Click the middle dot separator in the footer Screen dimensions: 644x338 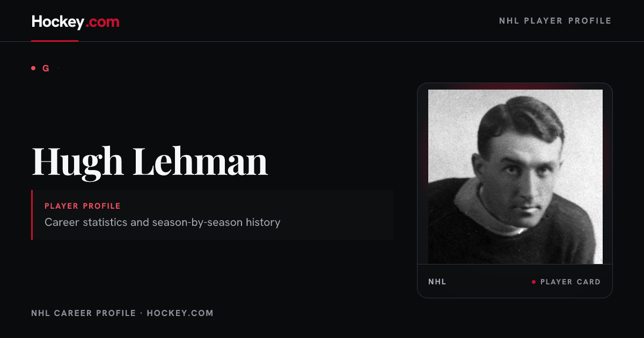click(x=141, y=313)
